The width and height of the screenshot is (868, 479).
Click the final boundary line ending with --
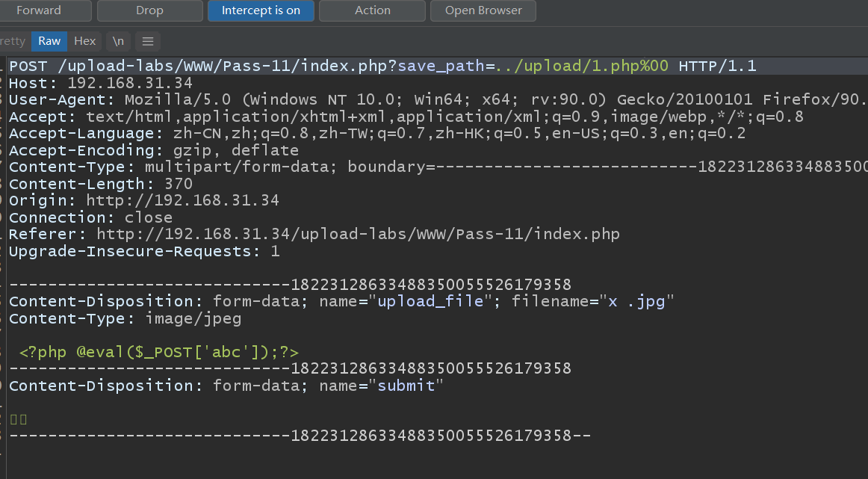300,436
